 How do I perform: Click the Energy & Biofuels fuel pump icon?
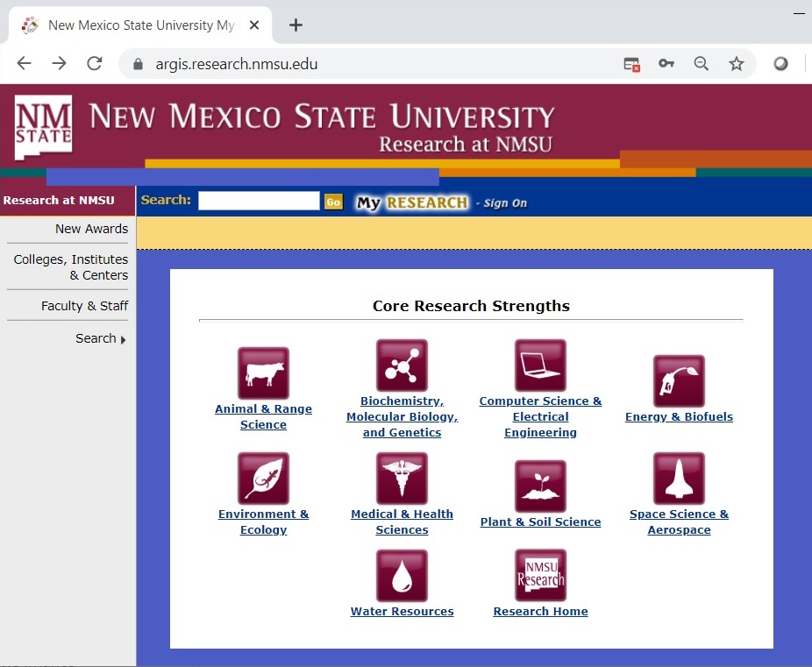point(679,381)
